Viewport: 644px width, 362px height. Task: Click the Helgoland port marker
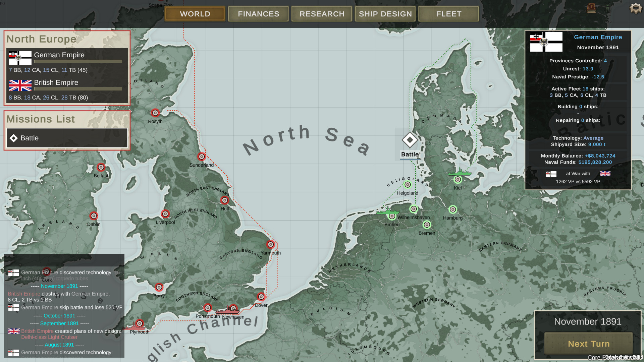tap(407, 184)
